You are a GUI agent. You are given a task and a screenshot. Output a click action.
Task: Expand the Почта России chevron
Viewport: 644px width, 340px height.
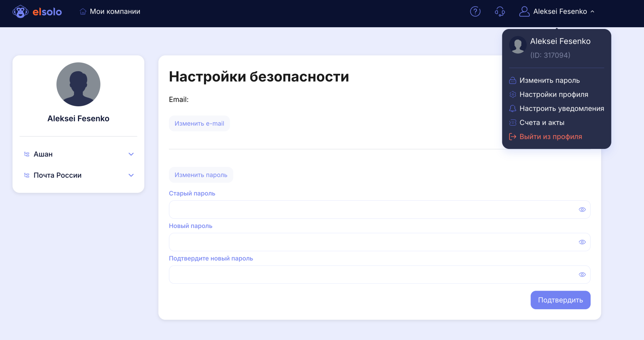pyautogui.click(x=131, y=175)
